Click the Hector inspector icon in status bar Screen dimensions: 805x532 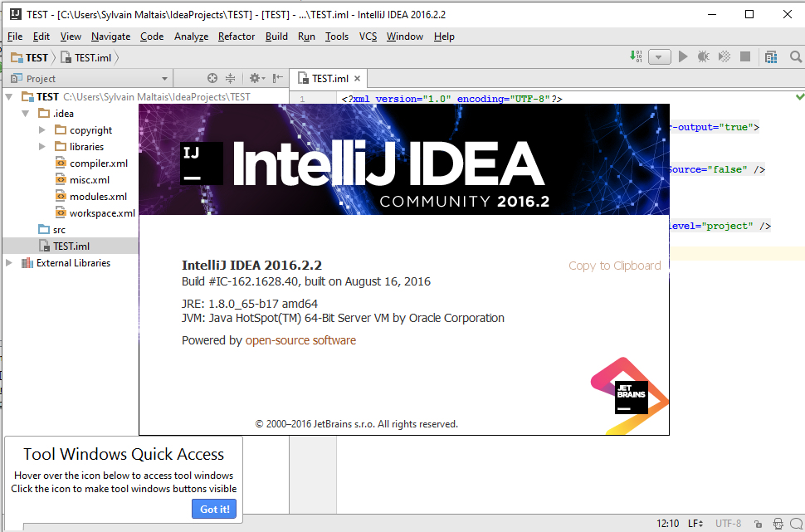click(x=778, y=524)
